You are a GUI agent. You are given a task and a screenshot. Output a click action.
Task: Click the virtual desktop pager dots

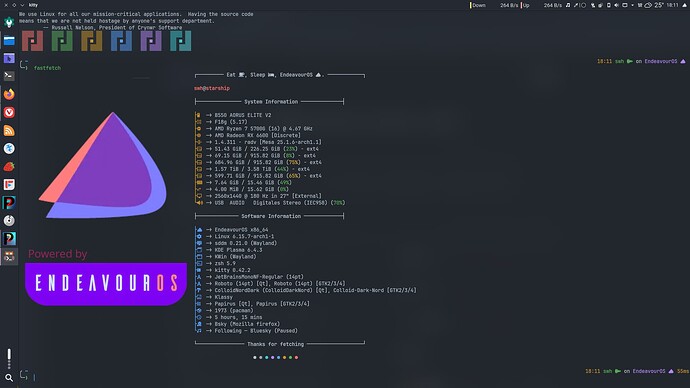9,358
